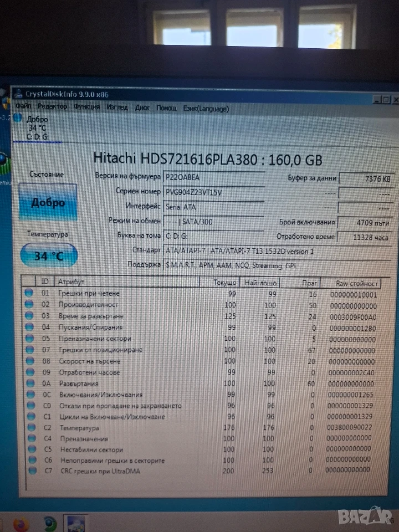Click status orb for 01 Грешки при четене
The width and height of the screenshot is (399, 532).
coord(29,293)
